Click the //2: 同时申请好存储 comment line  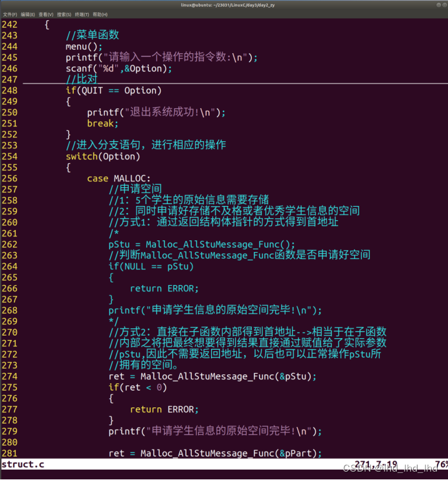coord(234,211)
